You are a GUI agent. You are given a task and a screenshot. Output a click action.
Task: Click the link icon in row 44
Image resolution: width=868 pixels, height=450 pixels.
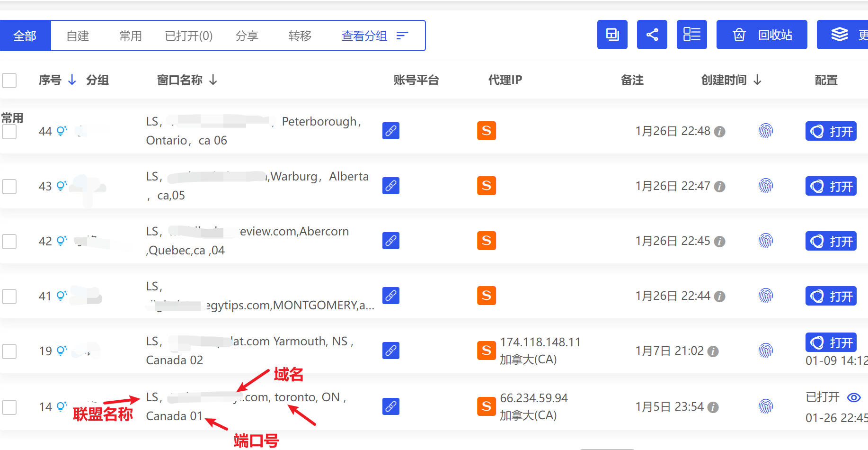pyautogui.click(x=390, y=131)
